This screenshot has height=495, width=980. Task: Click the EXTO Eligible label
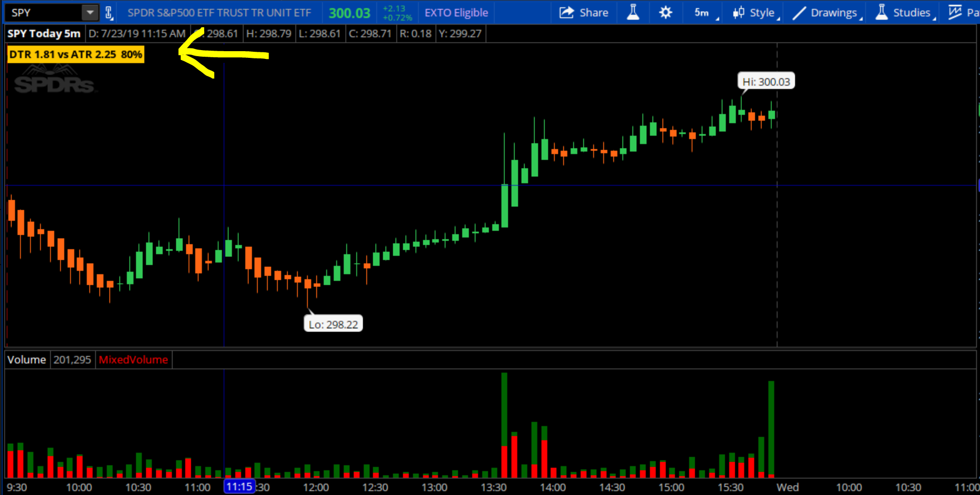456,12
